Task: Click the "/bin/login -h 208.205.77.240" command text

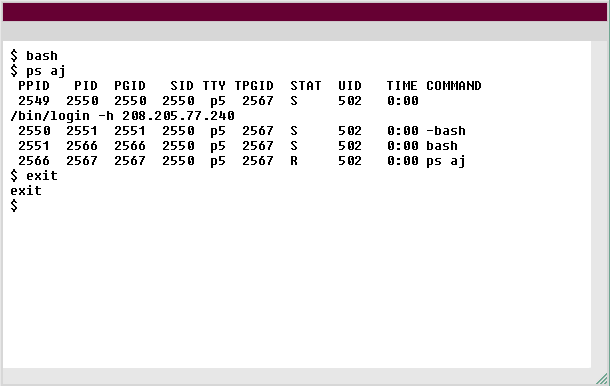Action: (123, 116)
